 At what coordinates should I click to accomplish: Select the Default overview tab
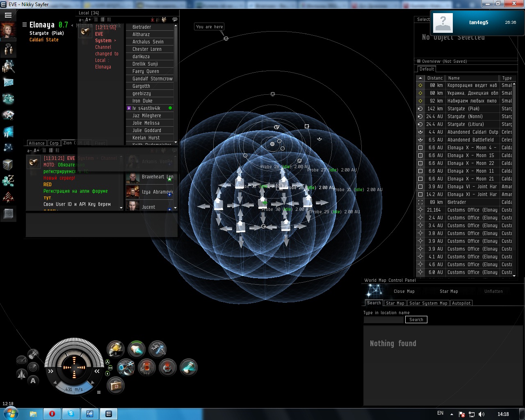pos(427,69)
